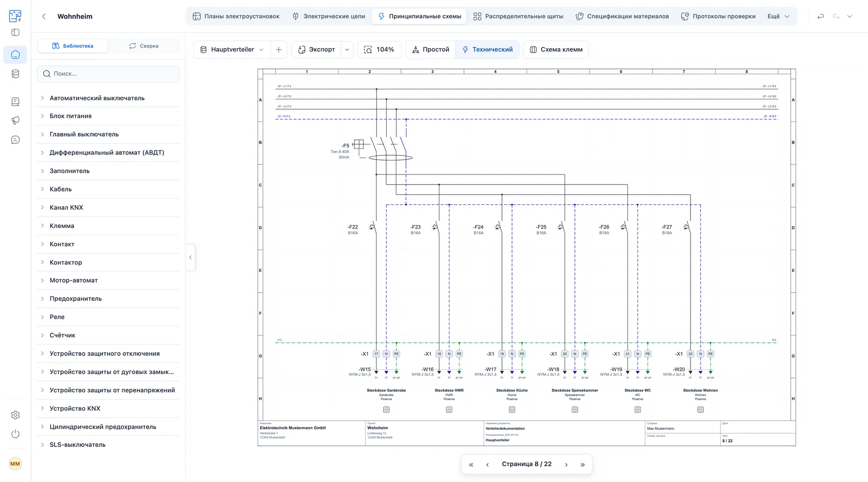Toggle the sidebar panel icon
Image resolution: width=868 pixels, height=482 pixels.
pos(15,32)
